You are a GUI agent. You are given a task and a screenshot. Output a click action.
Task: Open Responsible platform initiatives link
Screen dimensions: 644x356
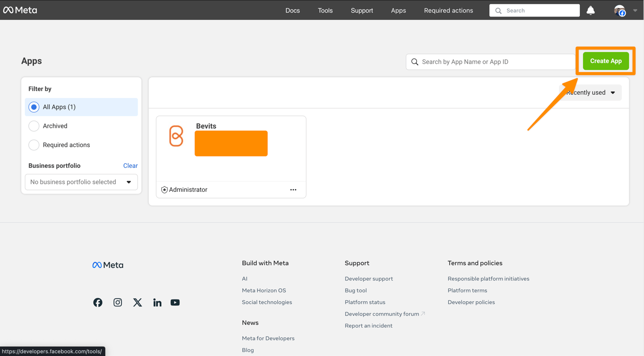point(488,279)
